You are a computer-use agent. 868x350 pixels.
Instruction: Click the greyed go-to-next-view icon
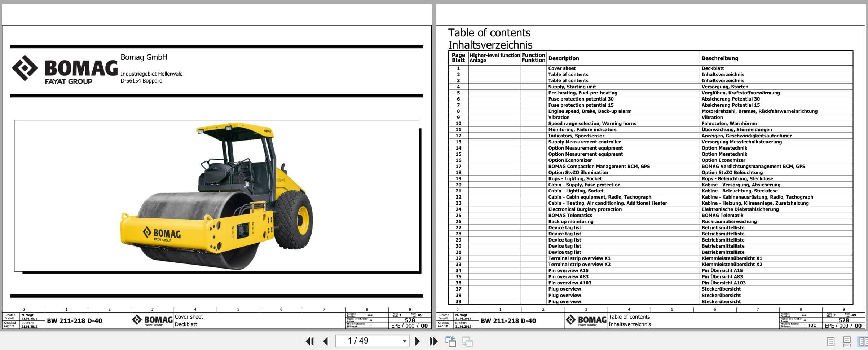(x=467, y=341)
